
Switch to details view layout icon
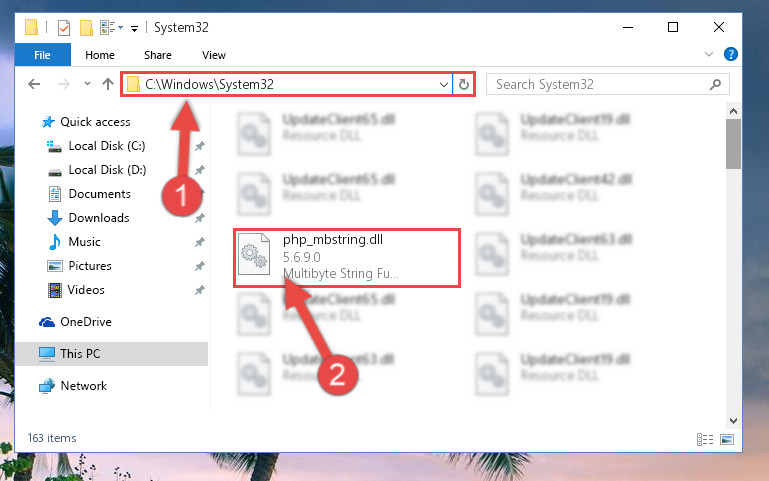705,439
